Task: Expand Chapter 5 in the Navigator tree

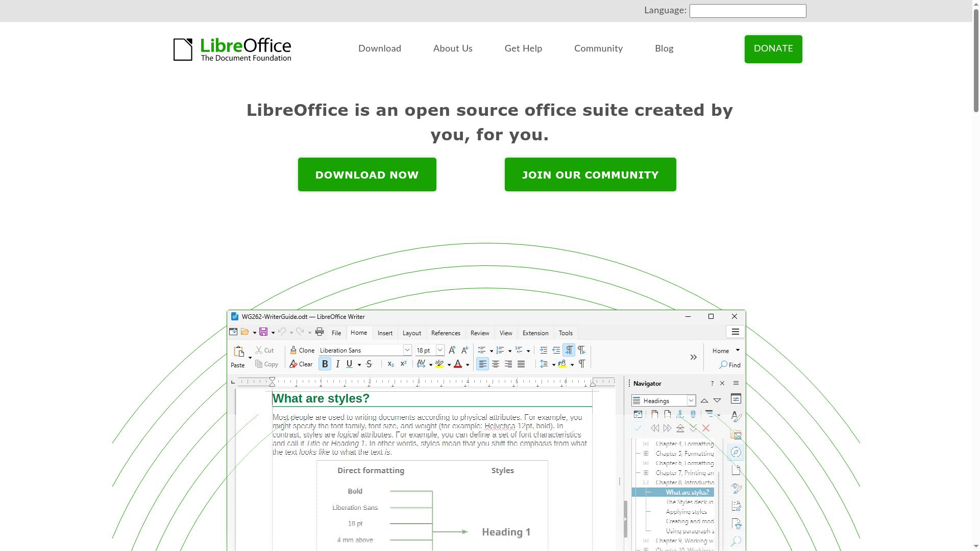Action: [x=646, y=453]
